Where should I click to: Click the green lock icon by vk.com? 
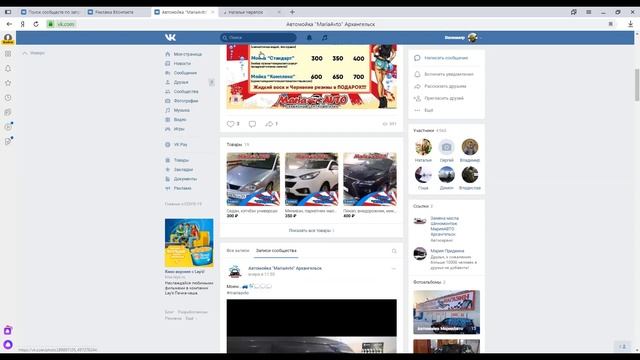coord(51,24)
